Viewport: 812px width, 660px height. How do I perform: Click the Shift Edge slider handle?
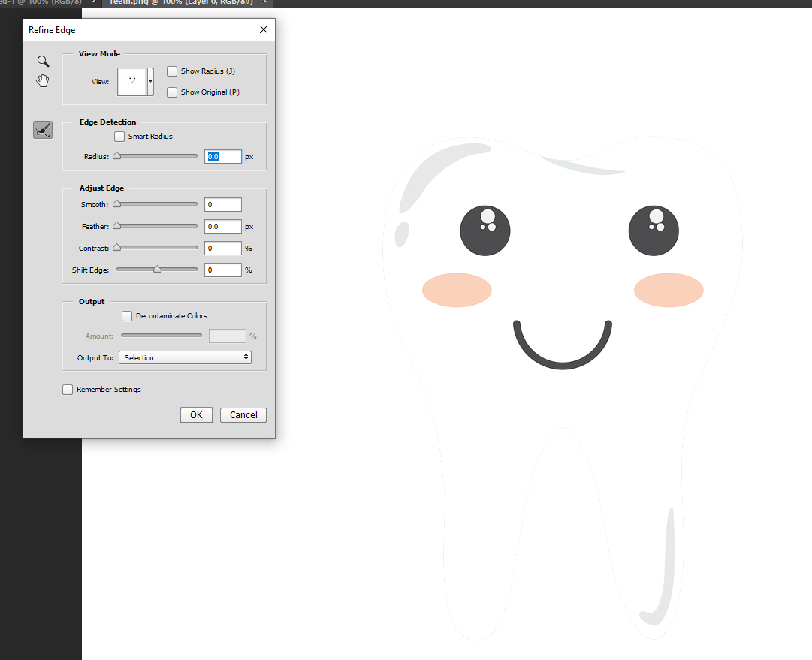[157, 269]
